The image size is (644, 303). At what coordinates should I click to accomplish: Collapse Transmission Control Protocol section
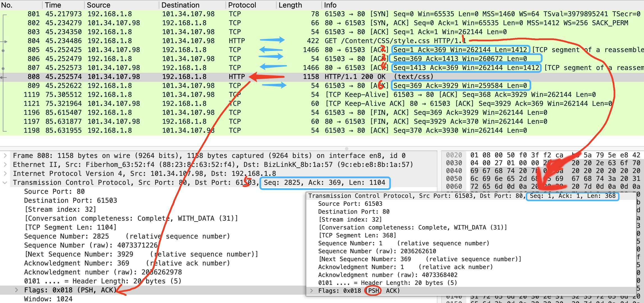[x=5, y=183]
